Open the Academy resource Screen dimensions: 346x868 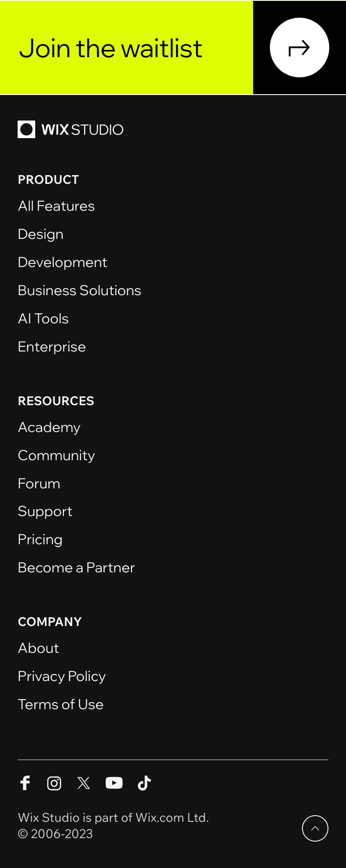(x=49, y=427)
